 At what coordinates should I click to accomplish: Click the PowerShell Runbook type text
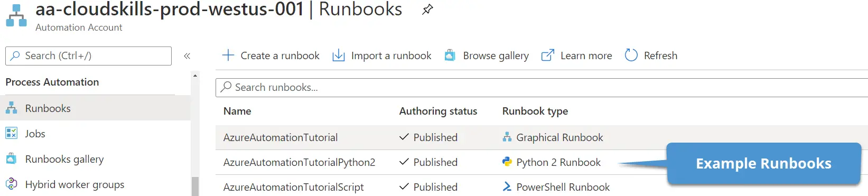point(563,187)
